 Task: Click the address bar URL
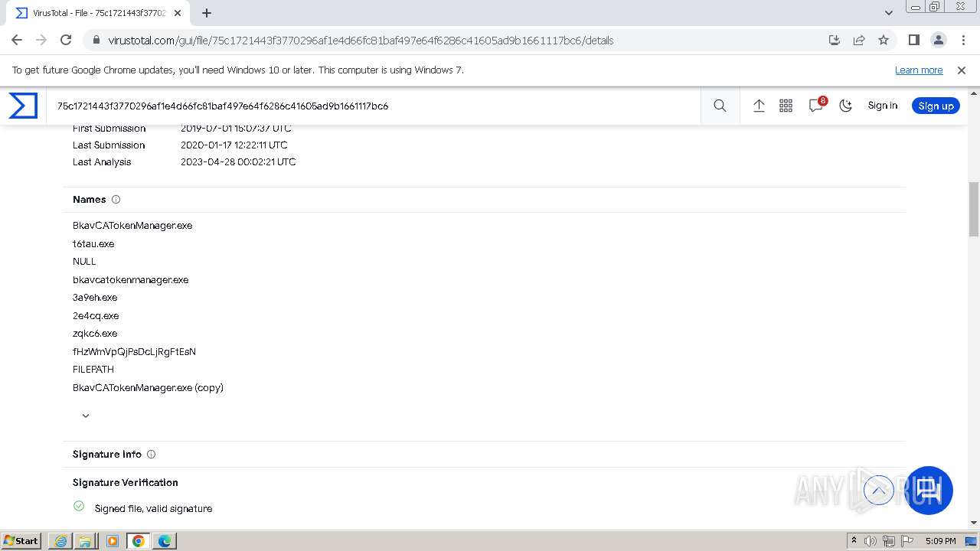pyautogui.click(x=361, y=41)
